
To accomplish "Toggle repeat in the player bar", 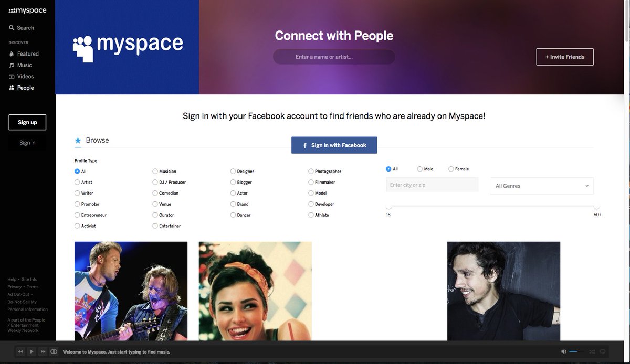I will [603, 351].
